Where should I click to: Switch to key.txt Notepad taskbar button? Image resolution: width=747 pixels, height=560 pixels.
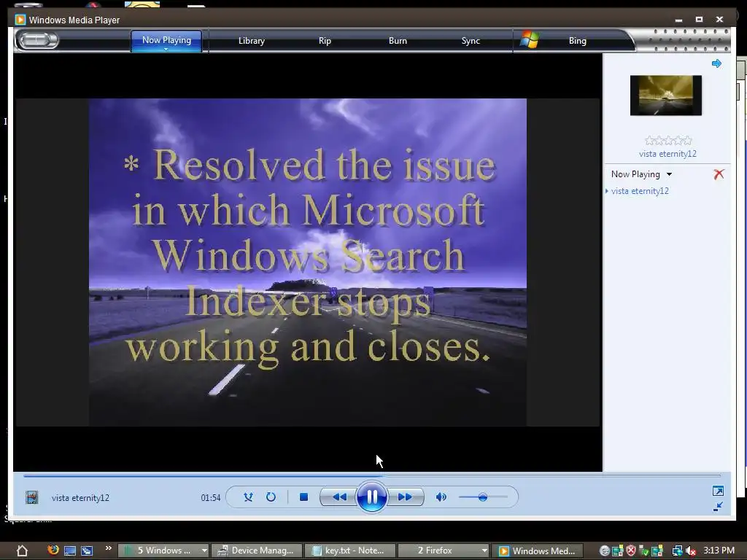(x=350, y=551)
